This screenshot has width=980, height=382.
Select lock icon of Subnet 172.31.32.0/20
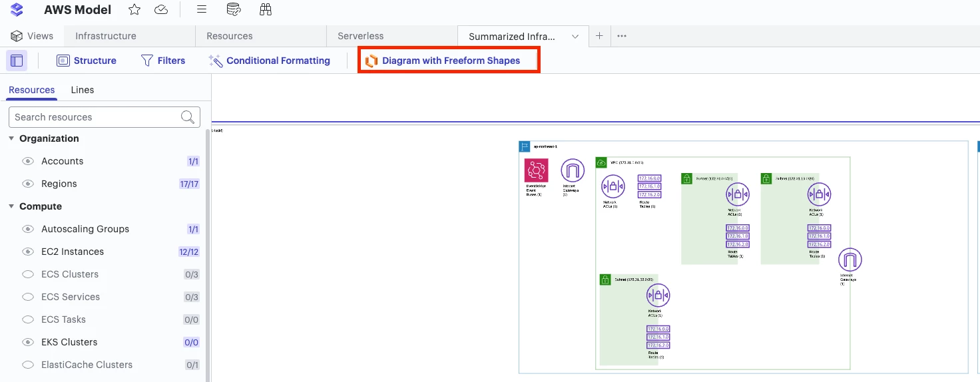point(605,280)
